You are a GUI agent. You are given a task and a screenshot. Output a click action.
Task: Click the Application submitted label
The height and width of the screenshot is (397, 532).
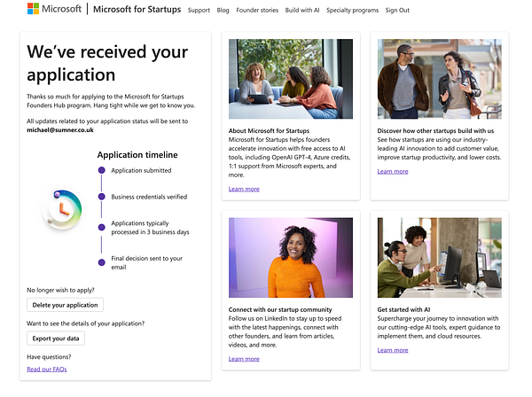pos(141,170)
